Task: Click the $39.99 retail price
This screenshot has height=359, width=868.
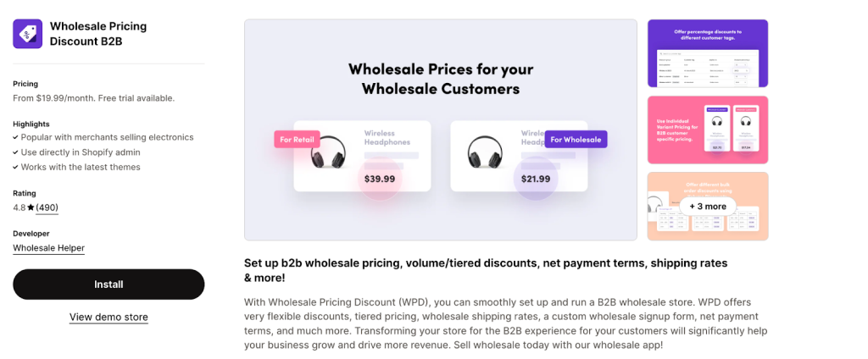Action: pyautogui.click(x=379, y=179)
